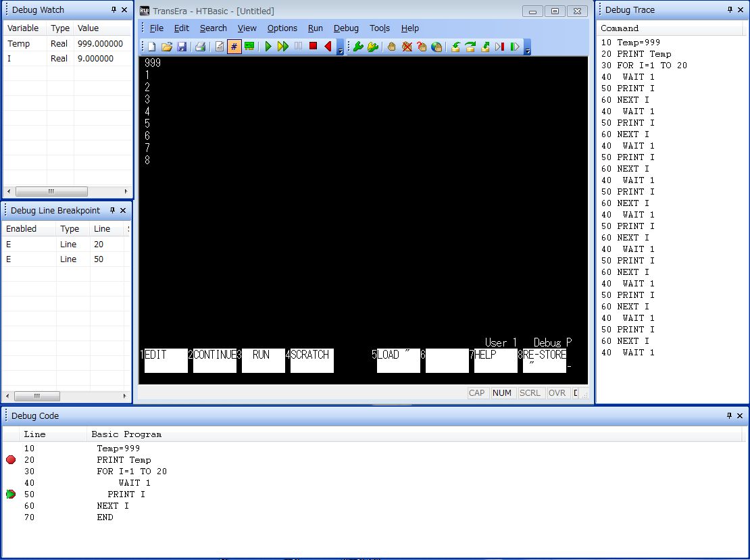
Task: Open the View menu
Action: tap(247, 28)
